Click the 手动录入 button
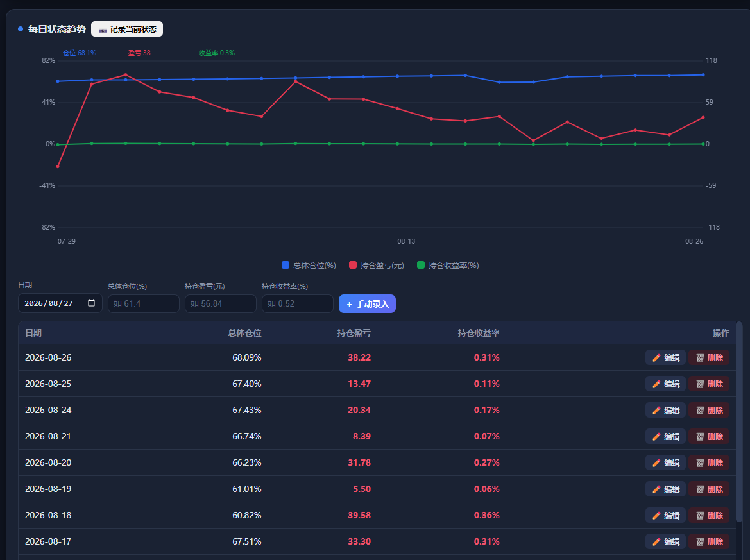The width and height of the screenshot is (750, 560). click(x=367, y=303)
